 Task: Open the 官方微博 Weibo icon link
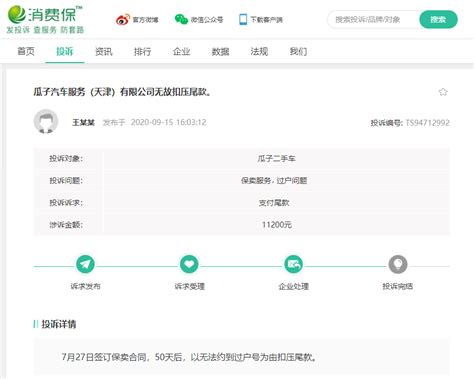pyautogui.click(x=123, y=20)
